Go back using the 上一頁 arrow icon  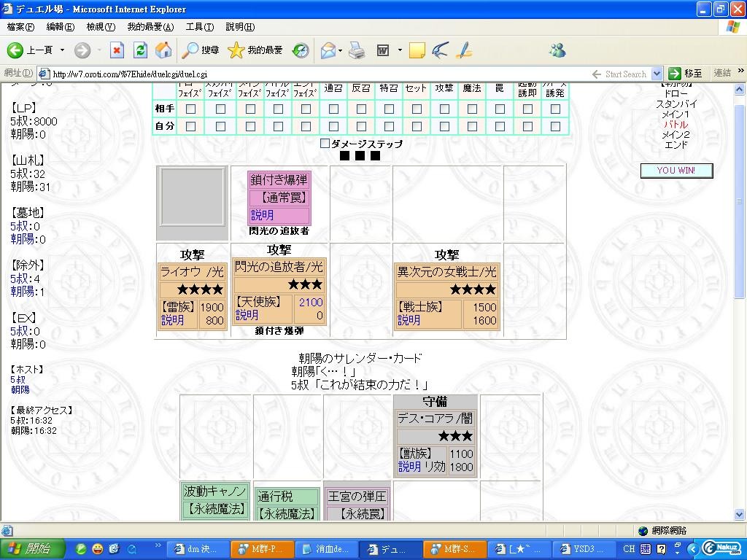click(x=15, y=50)
